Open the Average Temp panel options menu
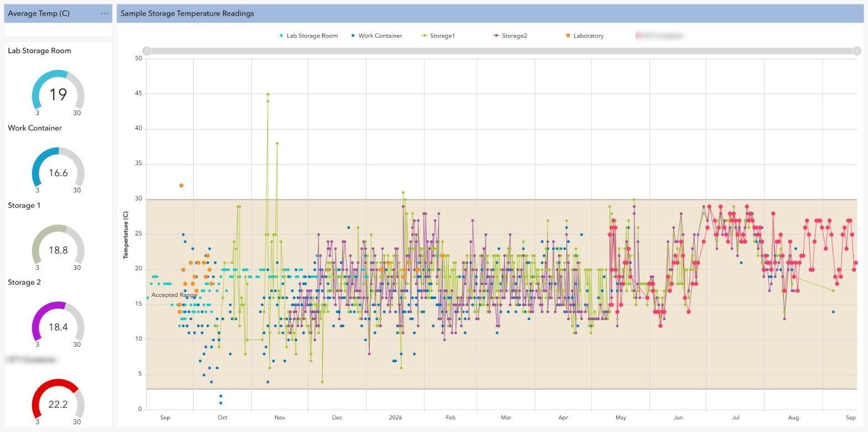Screen dimensions: 868x432 [105, 13]
